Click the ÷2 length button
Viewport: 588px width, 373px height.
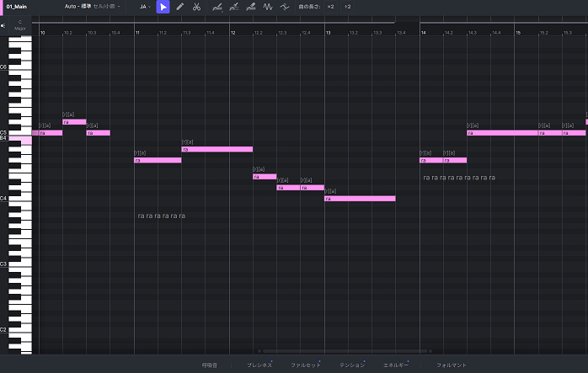(x=347, y=7)
